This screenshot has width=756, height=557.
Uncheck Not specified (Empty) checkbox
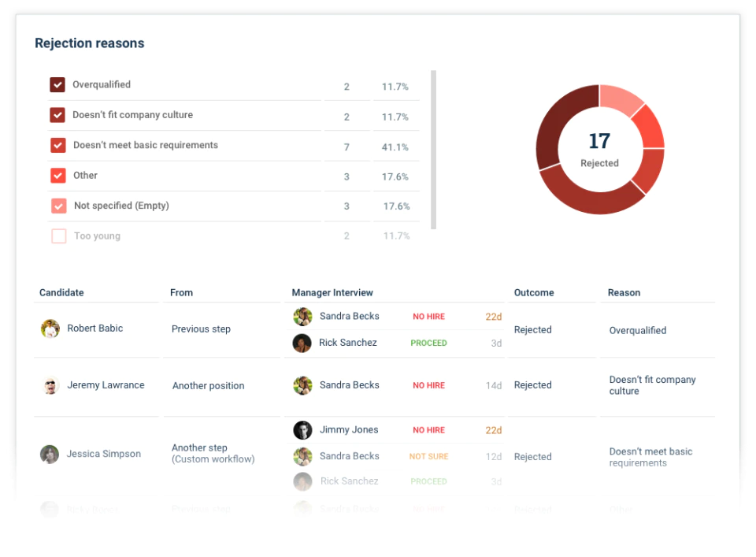pos(59,206)
